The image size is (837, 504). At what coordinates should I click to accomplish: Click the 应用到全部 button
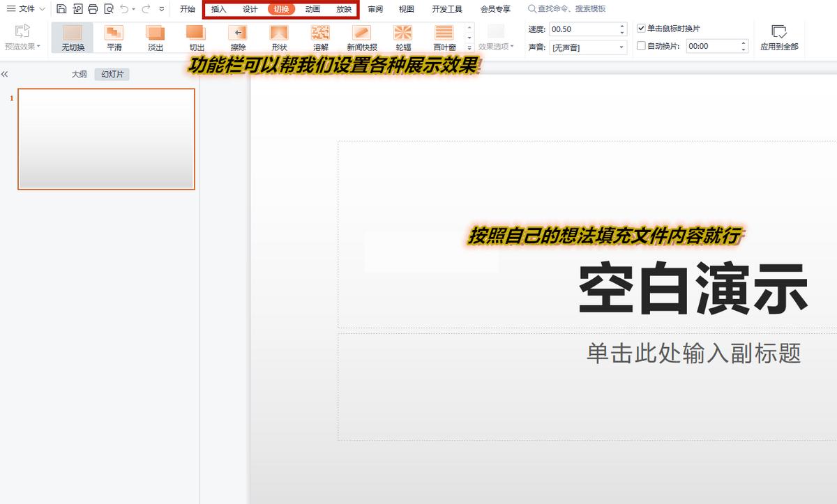(779, 38)
